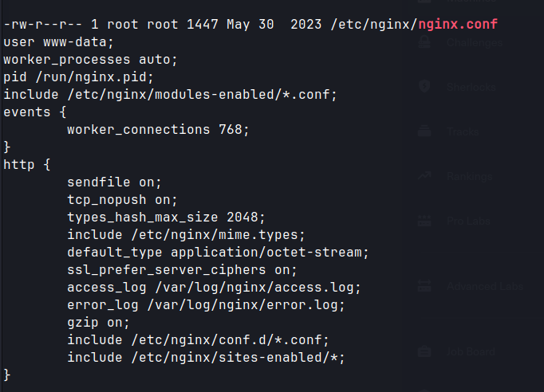Click the worker_connections 768 line
The height and width of the screenshot is (392, 544).
tap(158, 130)
